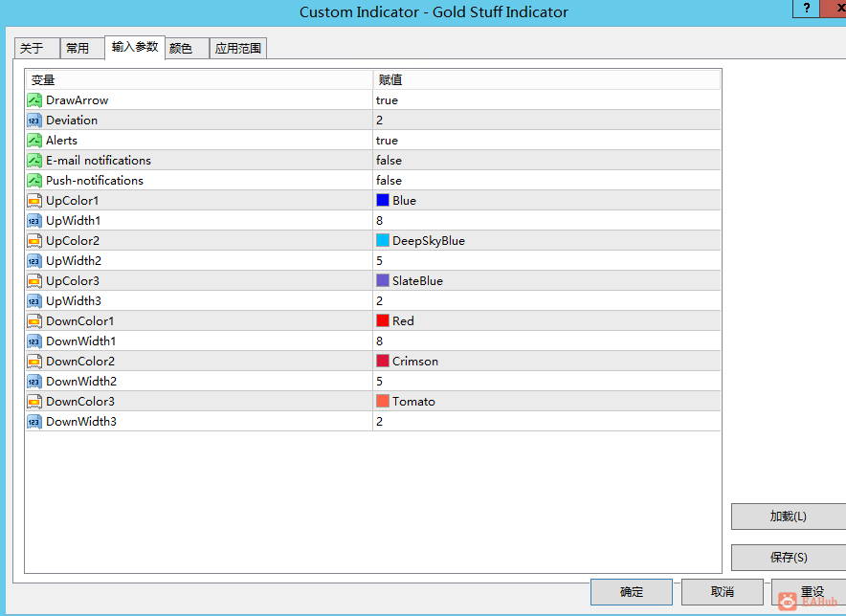
Task: Click the DownWidth3 value 2
Action: (379, 421)
